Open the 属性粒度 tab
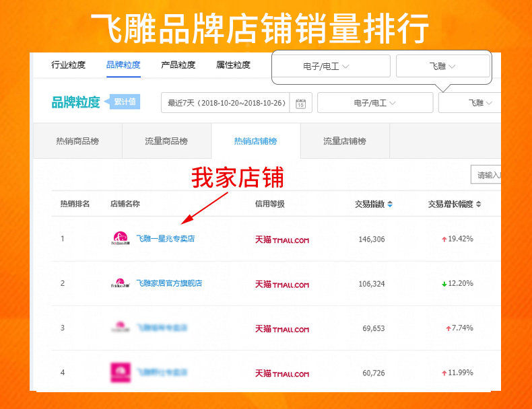Screen dimensions: 532x409 click(x=233, y=65)
